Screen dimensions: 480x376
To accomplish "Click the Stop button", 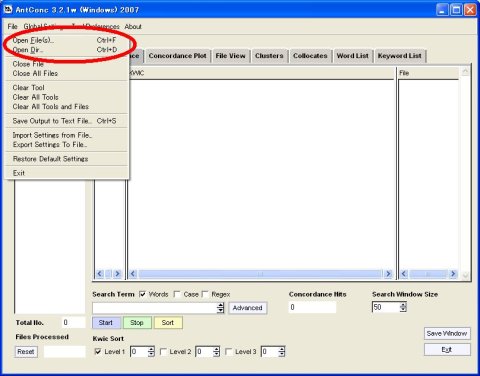I will click(137, 323).
